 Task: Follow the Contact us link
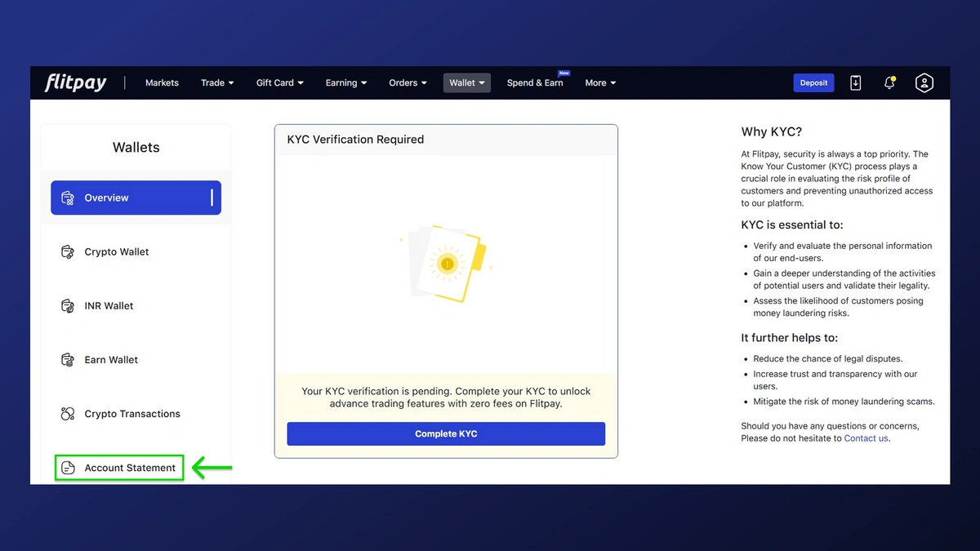tap(866, 438)
